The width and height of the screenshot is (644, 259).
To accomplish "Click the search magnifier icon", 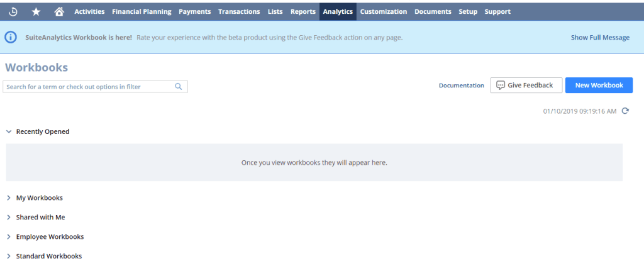I will pyautogui.click(x=178, y=87).
